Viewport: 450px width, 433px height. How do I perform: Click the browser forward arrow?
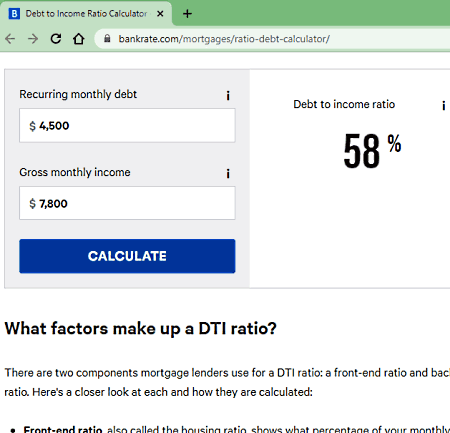[33, 39]
